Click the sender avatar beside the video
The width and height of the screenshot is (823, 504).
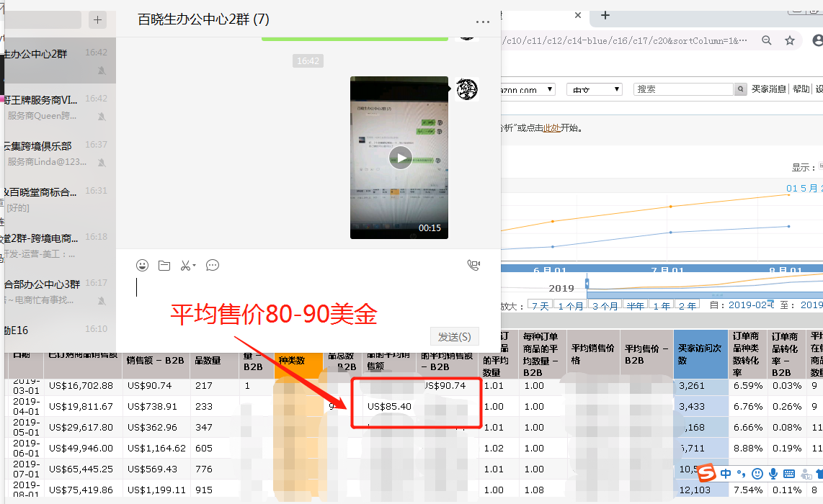click(x=466, y=89)
